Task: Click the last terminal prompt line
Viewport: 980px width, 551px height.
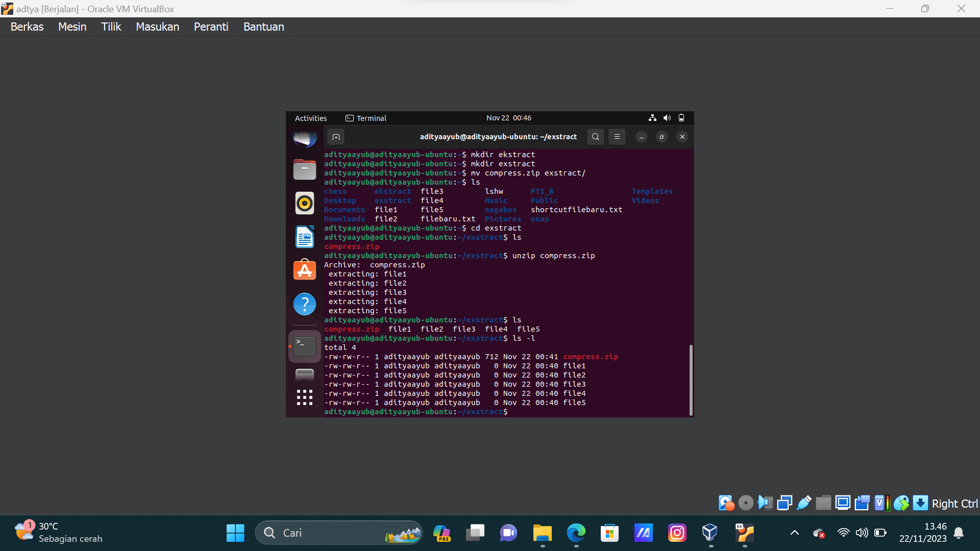Action: tap(416, 412)
